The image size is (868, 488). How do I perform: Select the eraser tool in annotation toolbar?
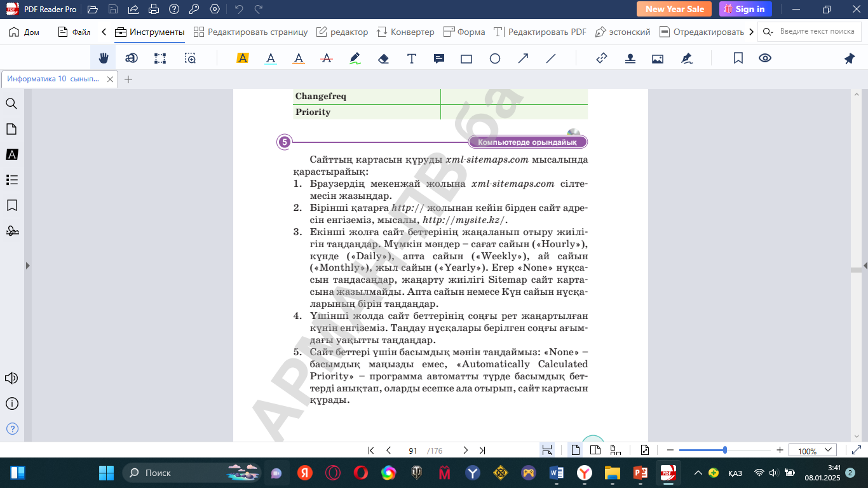383,58
